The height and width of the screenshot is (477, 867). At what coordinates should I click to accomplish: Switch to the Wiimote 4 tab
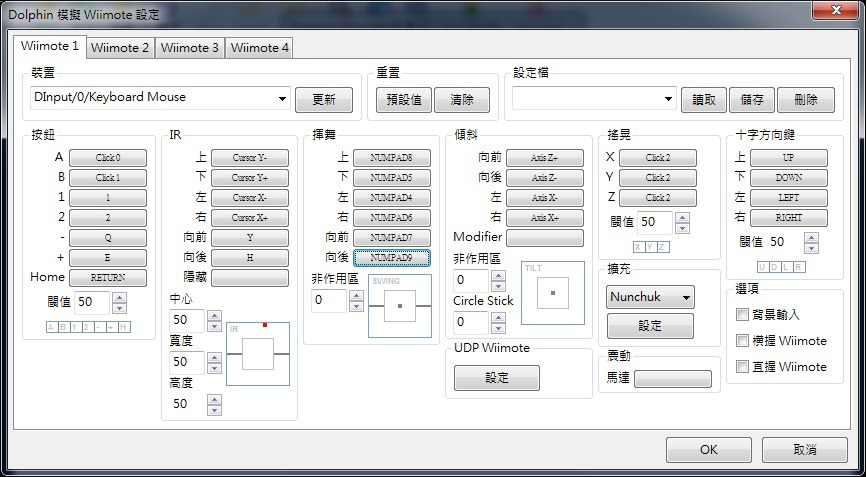[259, 48]
